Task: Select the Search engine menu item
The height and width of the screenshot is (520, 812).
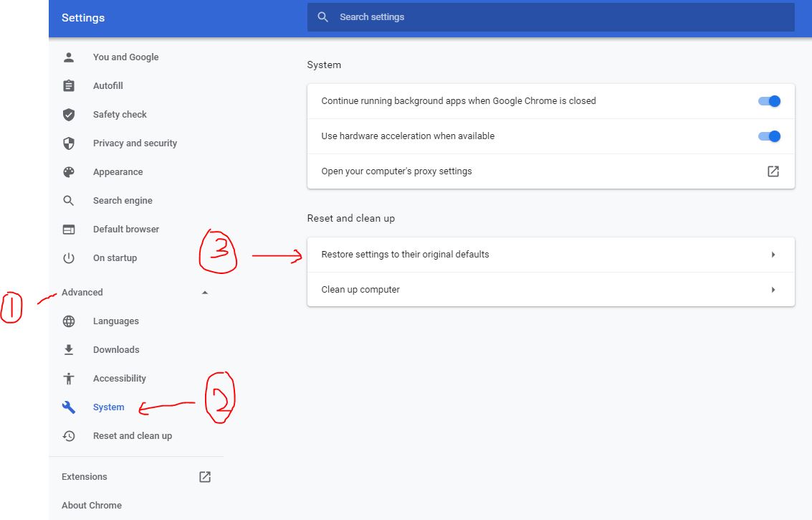Action: point(123,201)
